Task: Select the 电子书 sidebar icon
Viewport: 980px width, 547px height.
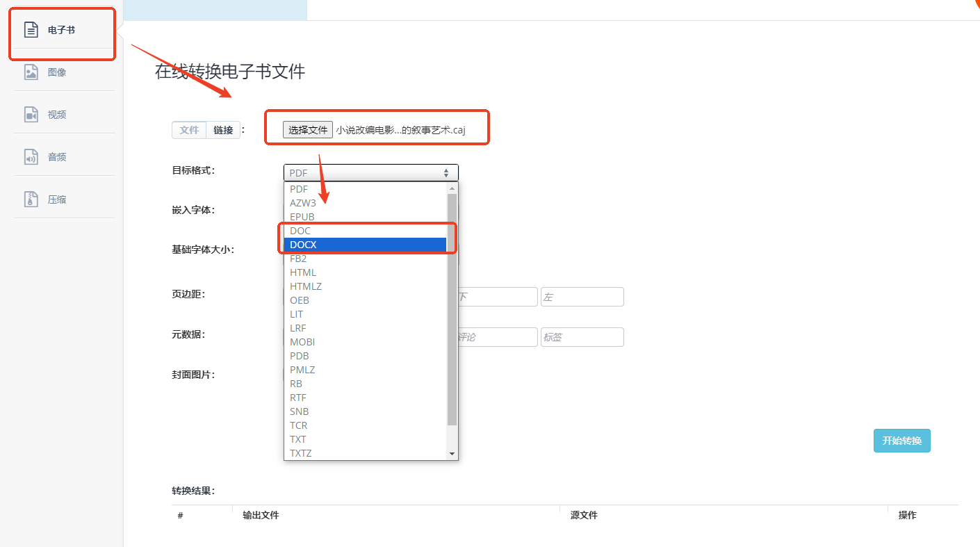Action: click(61, 29)
